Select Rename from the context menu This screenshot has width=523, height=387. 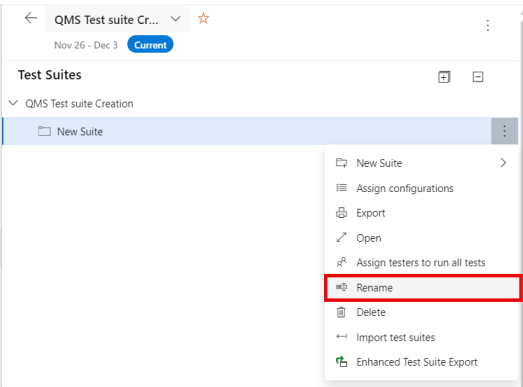tap(422, 288)
